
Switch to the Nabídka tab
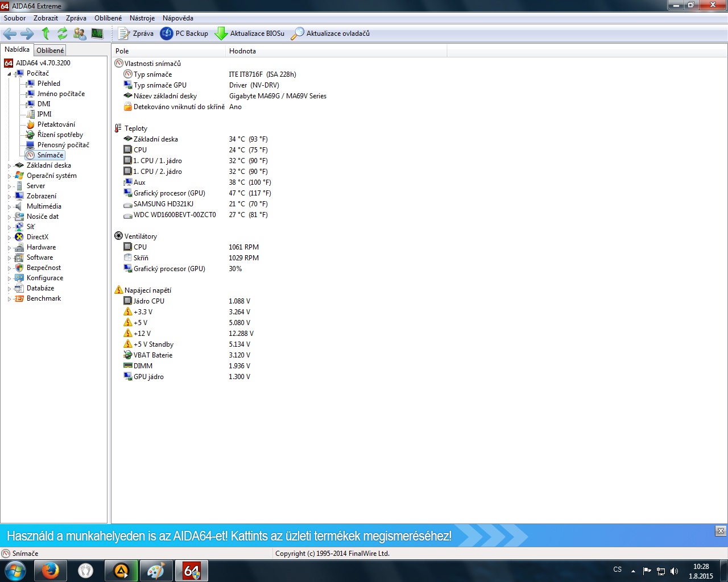(x=17, y=49)
